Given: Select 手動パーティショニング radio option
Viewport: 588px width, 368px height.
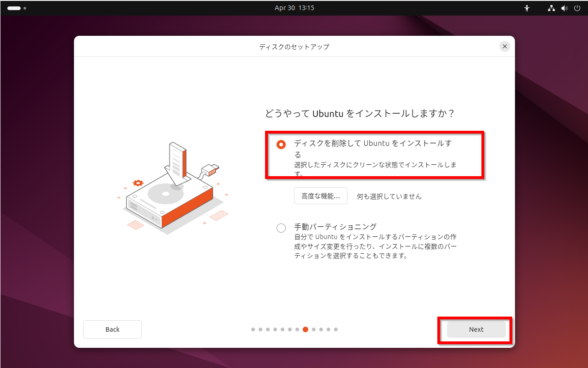Looking at the screenshot, I should (x=281, y=228).
